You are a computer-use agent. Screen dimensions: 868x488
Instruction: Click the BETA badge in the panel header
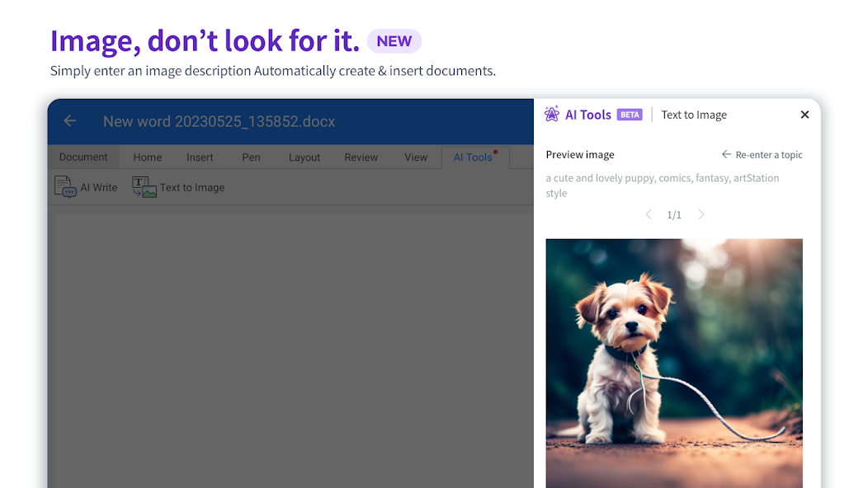coord(630,115)
